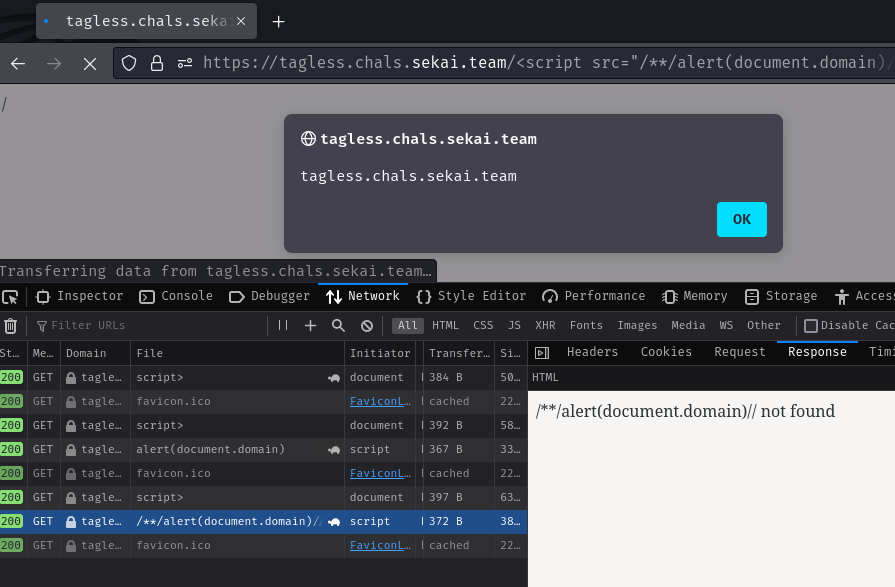This screenshot has height=587, width=895.
Task: Collapse the request details pane
Action: pyautogui.click(x=542, y=353)
